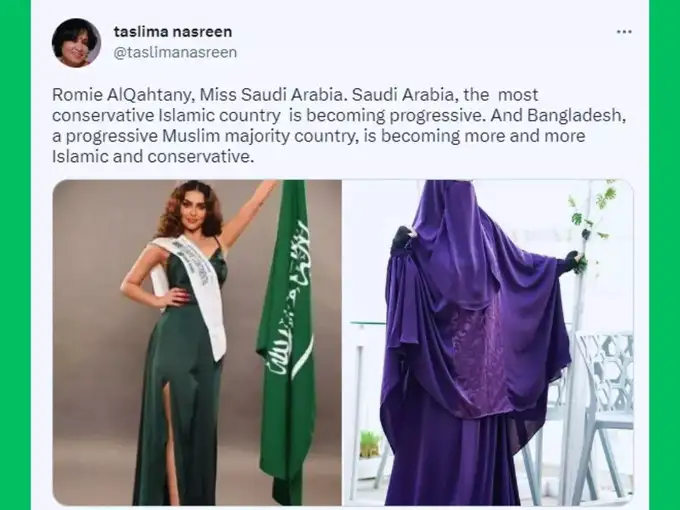Open the taslima nasreen display name
The width and height of the screenshot is (680, 510).
coord(173,32)
